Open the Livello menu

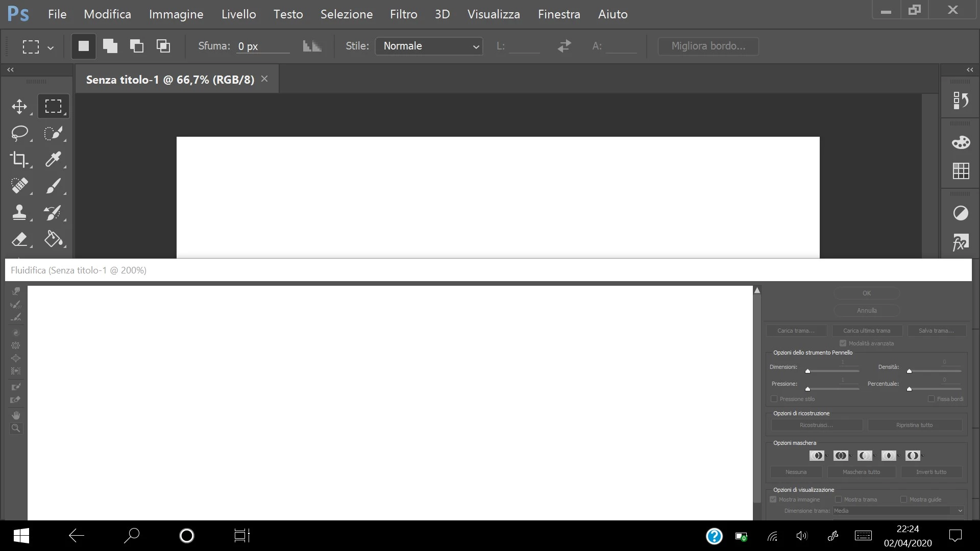coord(238,14)
